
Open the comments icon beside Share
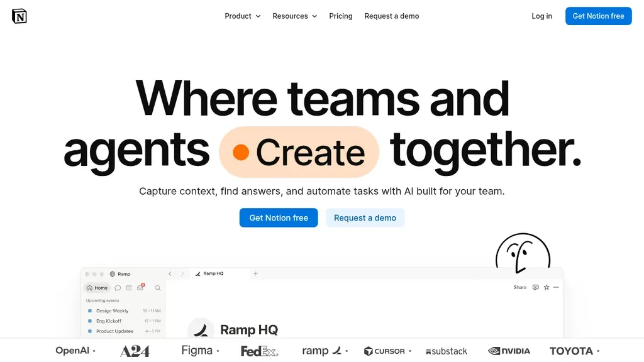(x=536, y=287)
